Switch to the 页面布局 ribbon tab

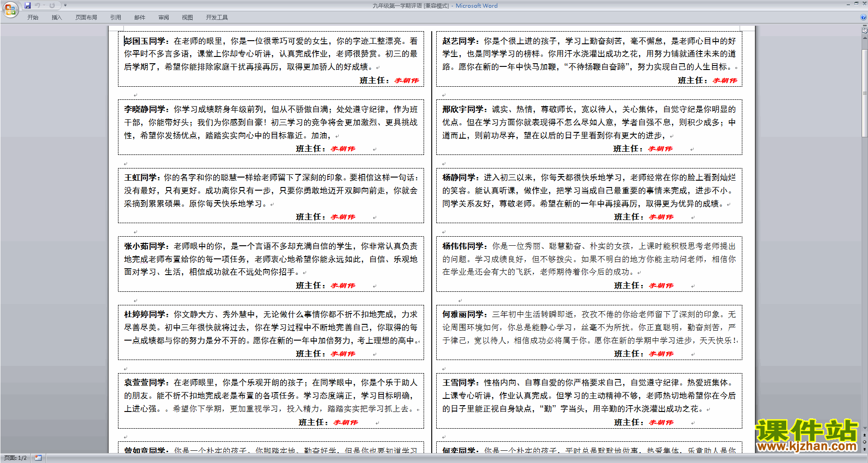point(86,18)
